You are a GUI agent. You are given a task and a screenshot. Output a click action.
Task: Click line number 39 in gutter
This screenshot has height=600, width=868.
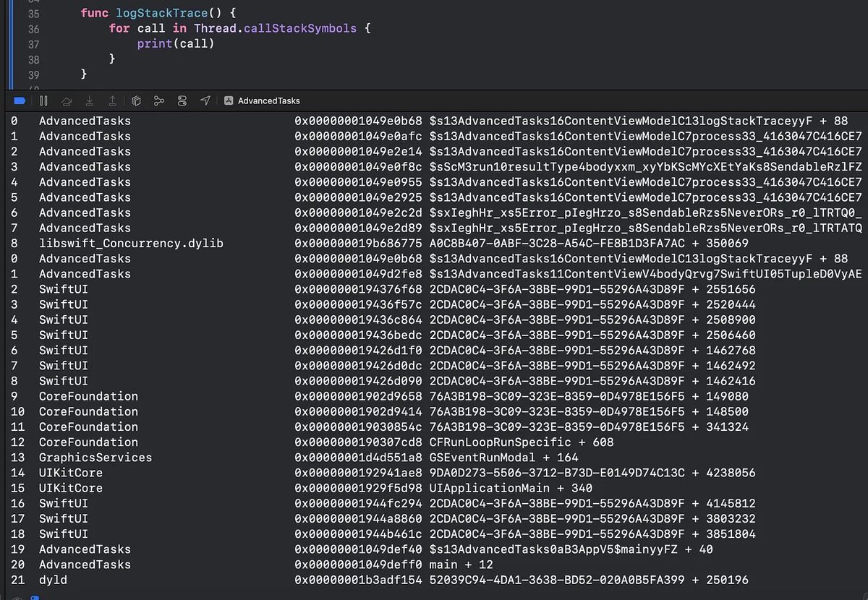pos(33,74)
